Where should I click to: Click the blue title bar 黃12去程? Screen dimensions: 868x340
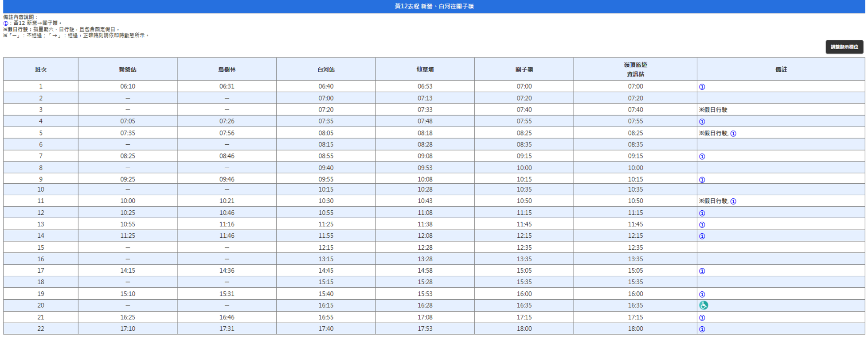click(434, 6)
